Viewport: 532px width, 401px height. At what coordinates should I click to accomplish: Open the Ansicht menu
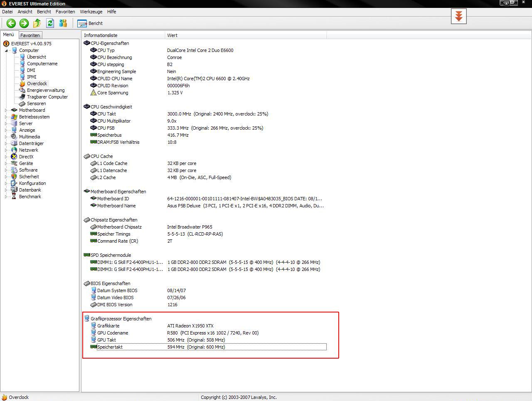(25, 12)
